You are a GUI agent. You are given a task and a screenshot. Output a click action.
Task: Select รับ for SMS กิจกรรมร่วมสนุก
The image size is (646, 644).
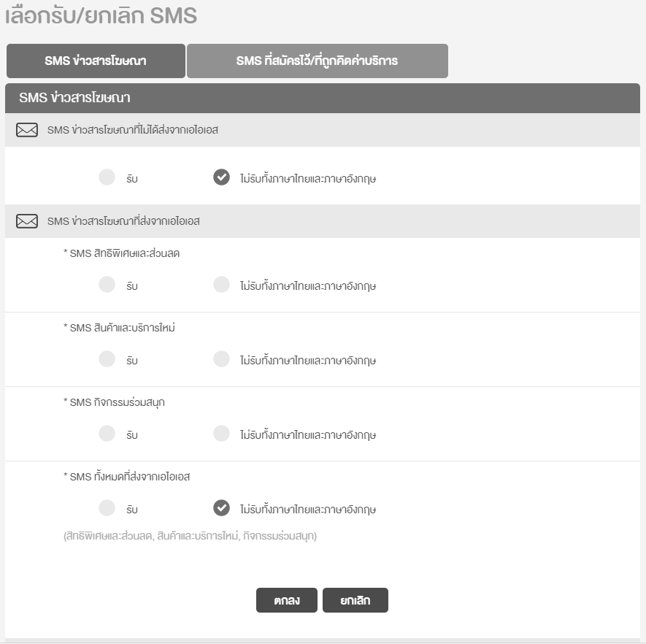(x=107, y=434)
